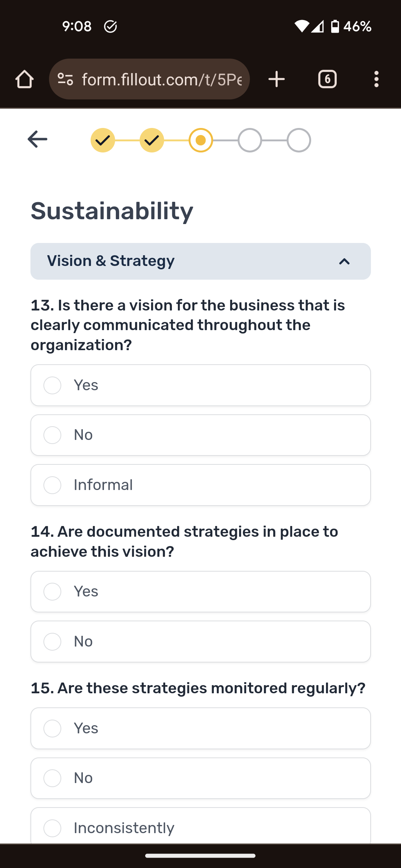Select the fifth progress step circle

click(x=299, y=140)
